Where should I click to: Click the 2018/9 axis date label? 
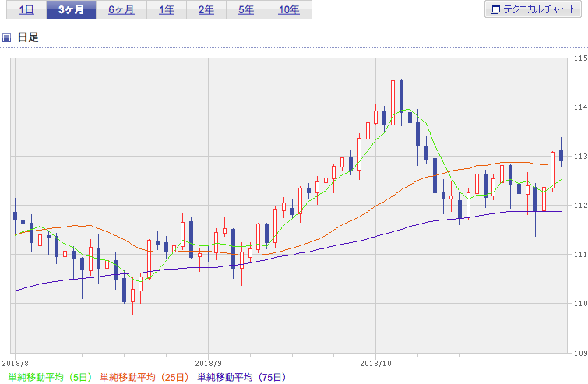208,364
